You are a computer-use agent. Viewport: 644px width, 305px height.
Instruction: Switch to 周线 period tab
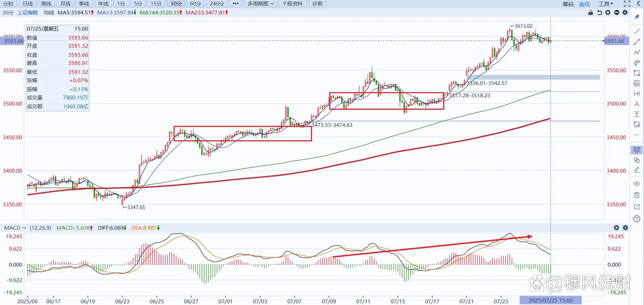(x=46, y=3)
